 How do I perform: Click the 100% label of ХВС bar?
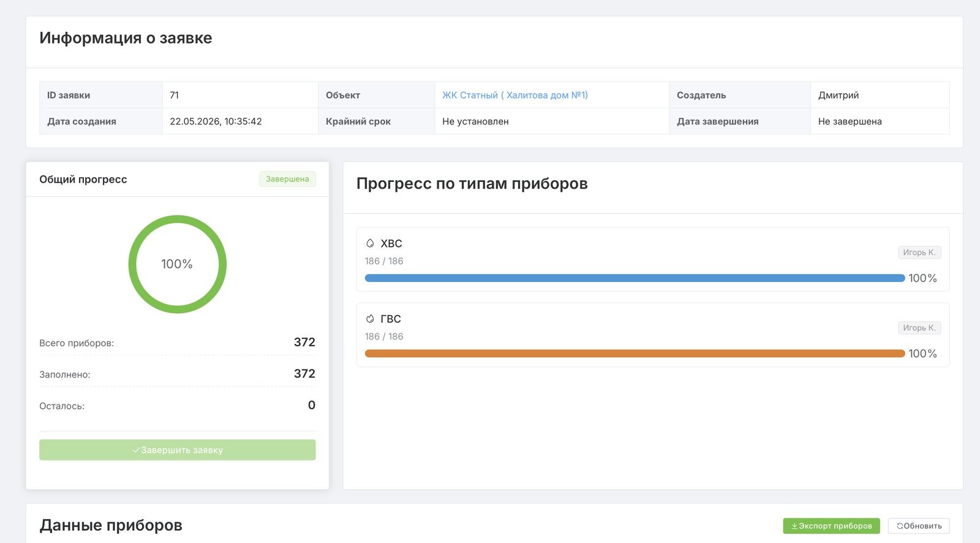click(x=922, y=278)
